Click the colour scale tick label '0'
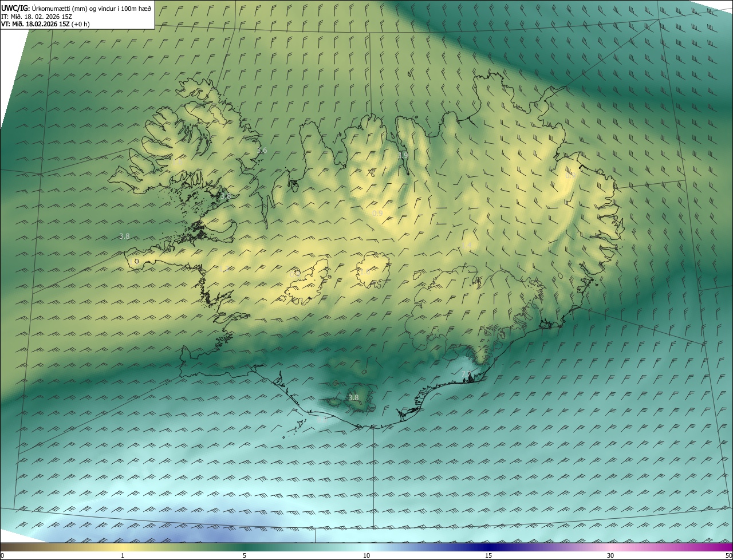Image resolution: width=733 pixels, height=560 pixels. click(x=2, y=555)
